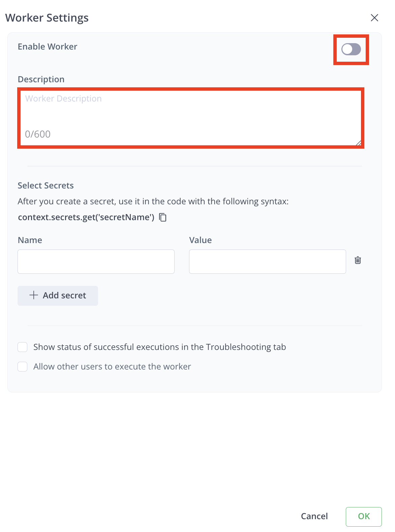Check 'Show status of successful executions' option

[22, 347]
